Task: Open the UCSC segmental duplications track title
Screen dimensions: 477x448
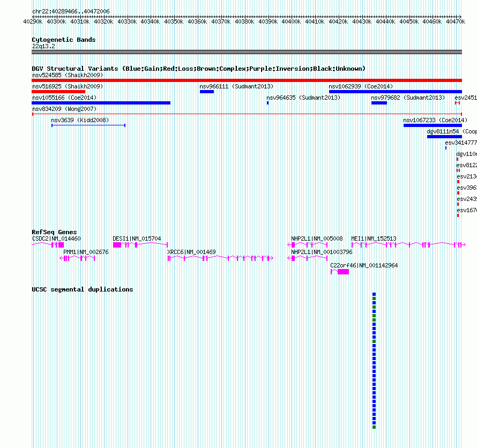Action: click(x=83, y=289)
